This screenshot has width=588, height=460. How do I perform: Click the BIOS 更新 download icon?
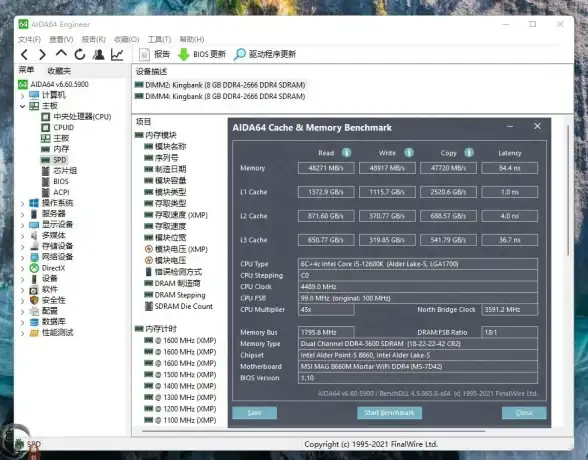click(x=183, y=55)
